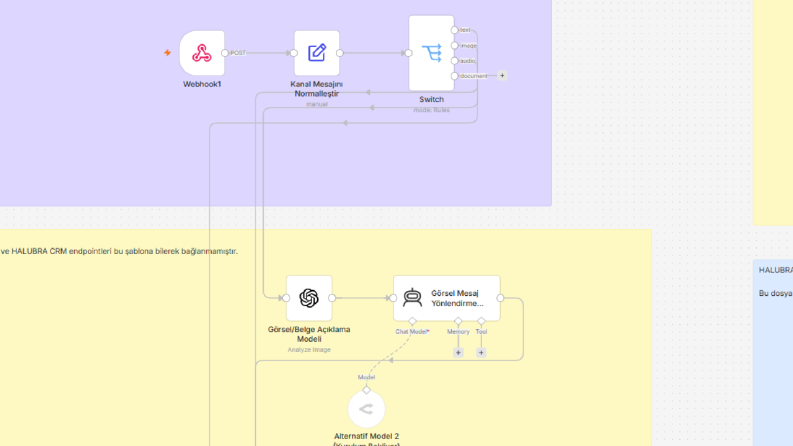Click the 'manual' subtitle under Normalleştir

[x=317, y=104]
